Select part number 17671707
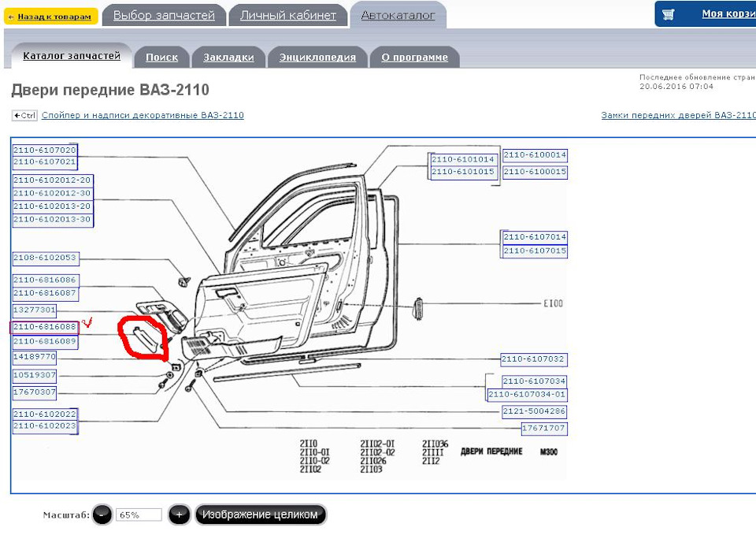Image resolution: width=756 pixels, height=535 pixels. tap(544, 429)
